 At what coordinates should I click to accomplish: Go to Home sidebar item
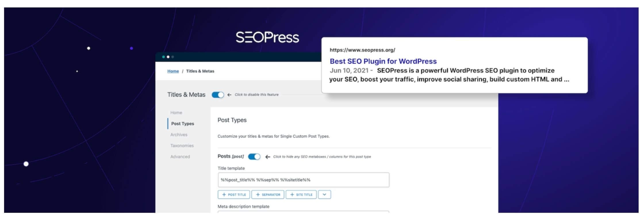(176, 112)
